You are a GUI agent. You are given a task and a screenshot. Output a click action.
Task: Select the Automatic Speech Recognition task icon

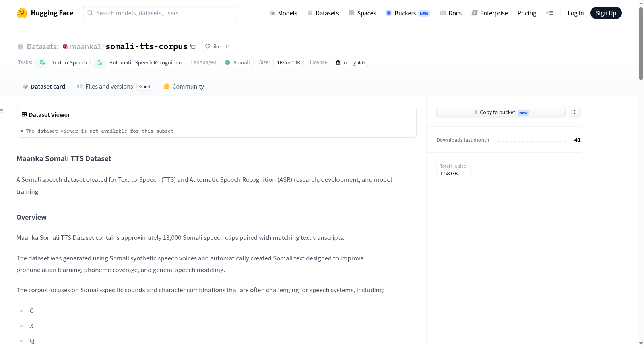tap(100, 62)
